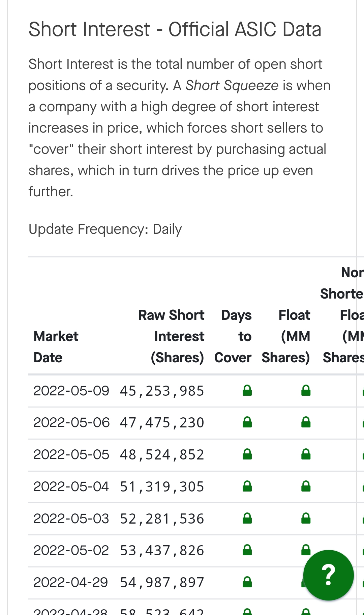
Task: Click Float lock icon for 2022-05-06
Action: 306,422
